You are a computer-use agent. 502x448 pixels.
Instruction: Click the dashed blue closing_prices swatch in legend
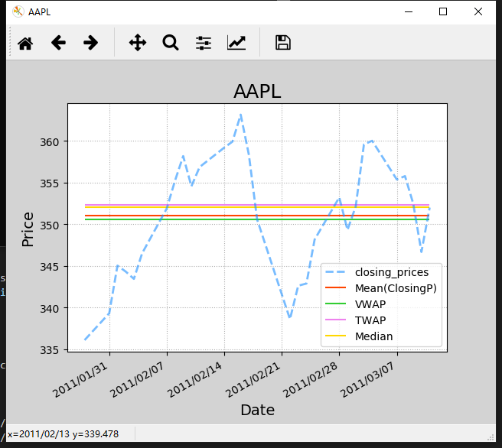335,271
